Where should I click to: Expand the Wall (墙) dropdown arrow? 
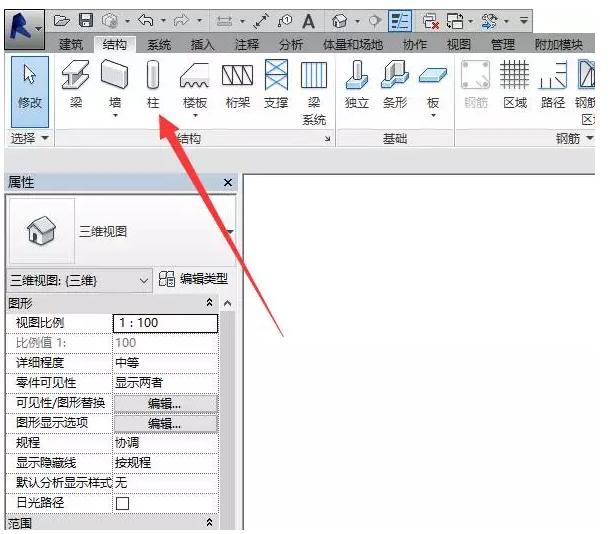click(115, 116)
